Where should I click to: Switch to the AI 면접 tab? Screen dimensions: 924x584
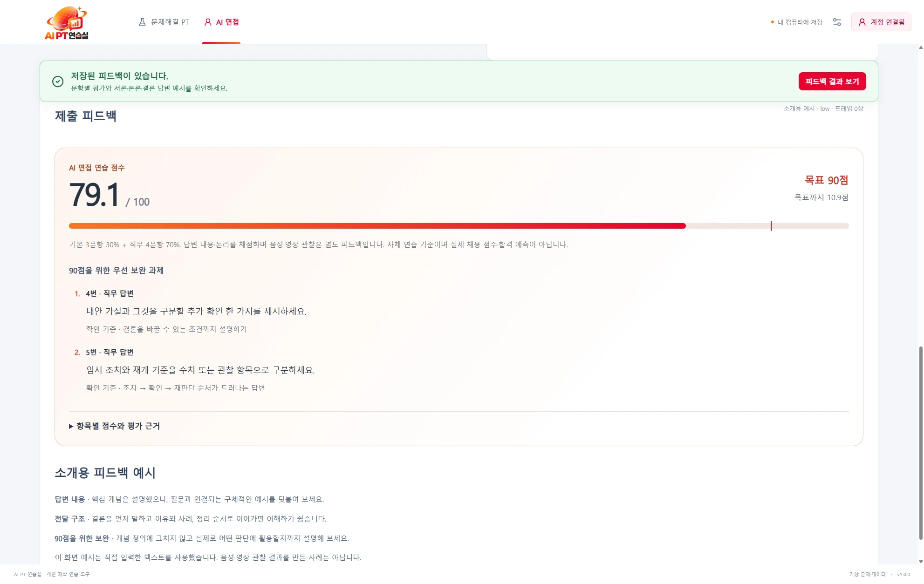pos(221,22)
